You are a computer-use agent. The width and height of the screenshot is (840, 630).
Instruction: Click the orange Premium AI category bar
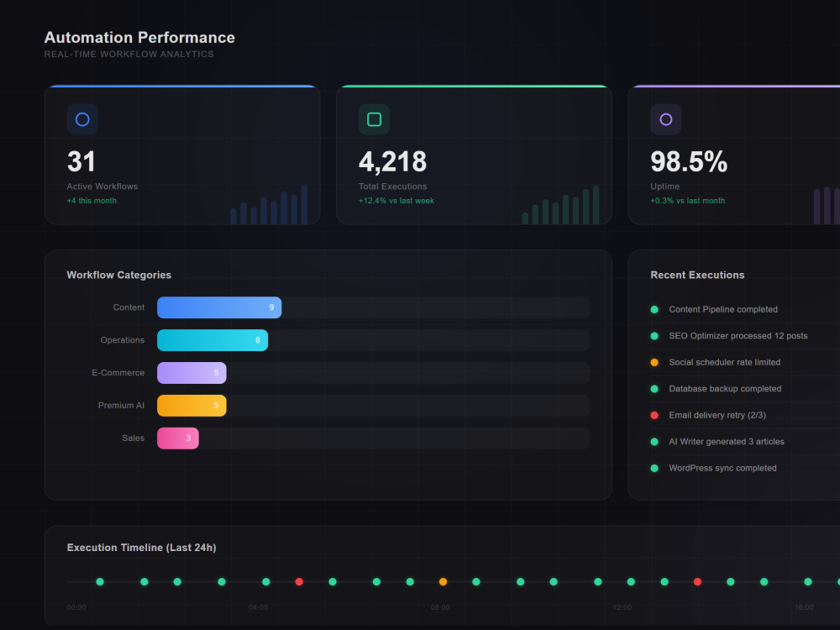pyautogui.click(x=192, y=406)
